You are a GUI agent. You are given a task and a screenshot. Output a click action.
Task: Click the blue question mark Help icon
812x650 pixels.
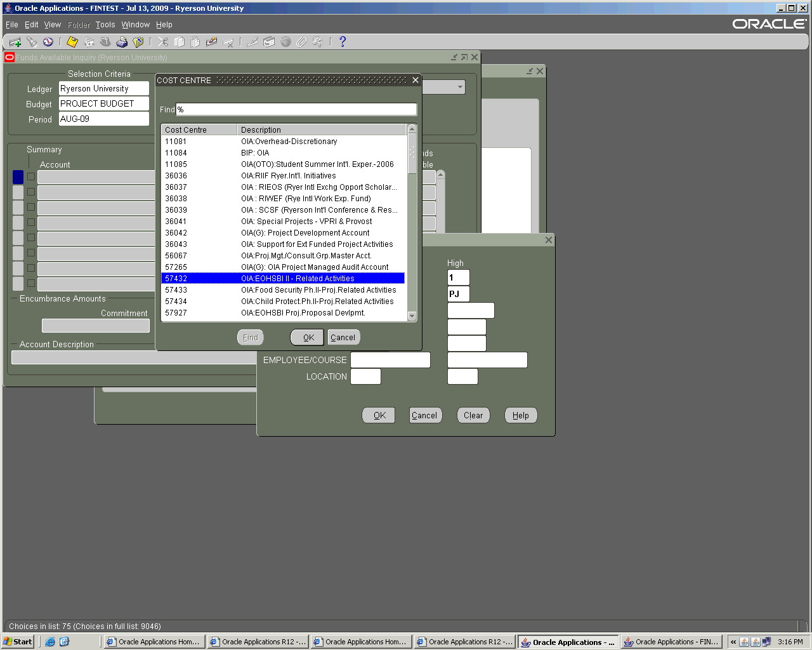coord(343,43)
